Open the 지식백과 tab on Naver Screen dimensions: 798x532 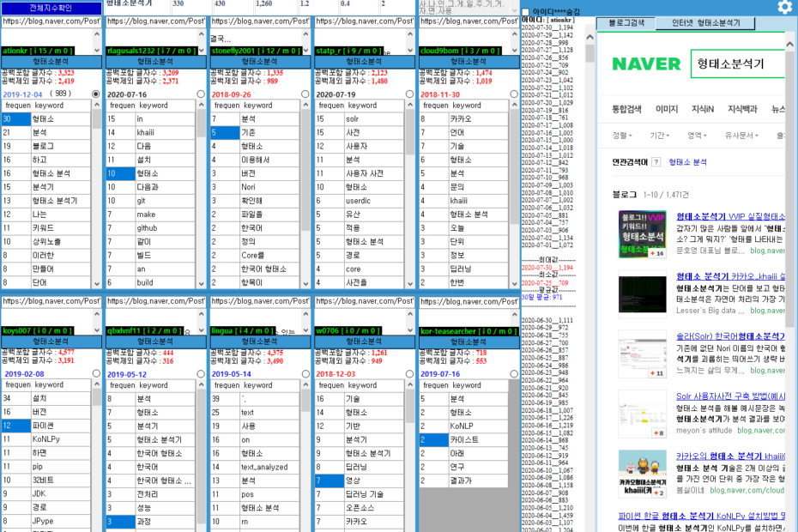click(x=742, y=109)
